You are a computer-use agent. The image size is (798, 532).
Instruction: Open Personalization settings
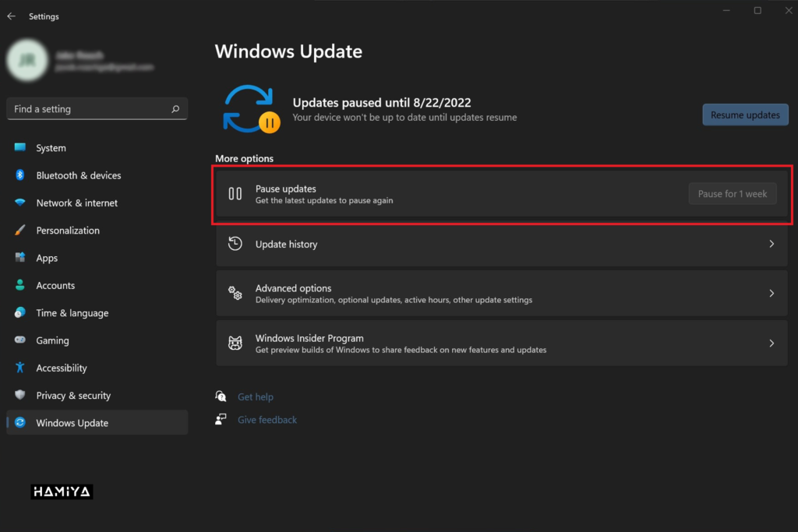tap(97, 231)
